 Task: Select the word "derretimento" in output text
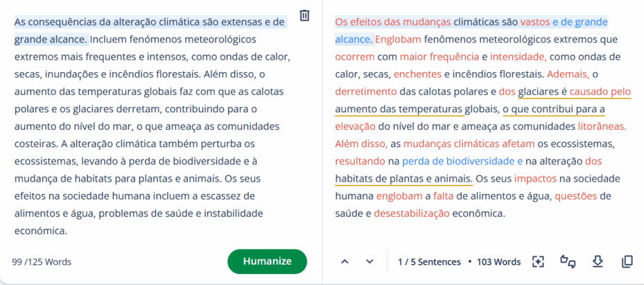[366, 91]
